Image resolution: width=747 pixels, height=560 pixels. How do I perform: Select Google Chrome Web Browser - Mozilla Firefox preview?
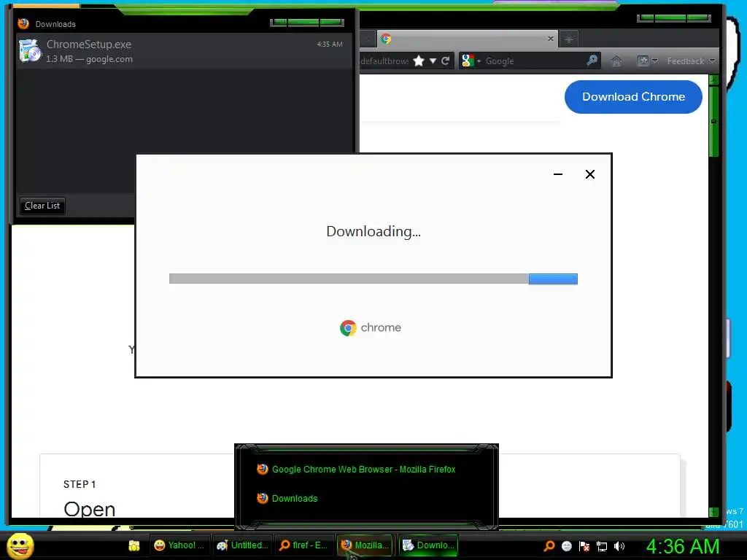click(x=356, y=470)
